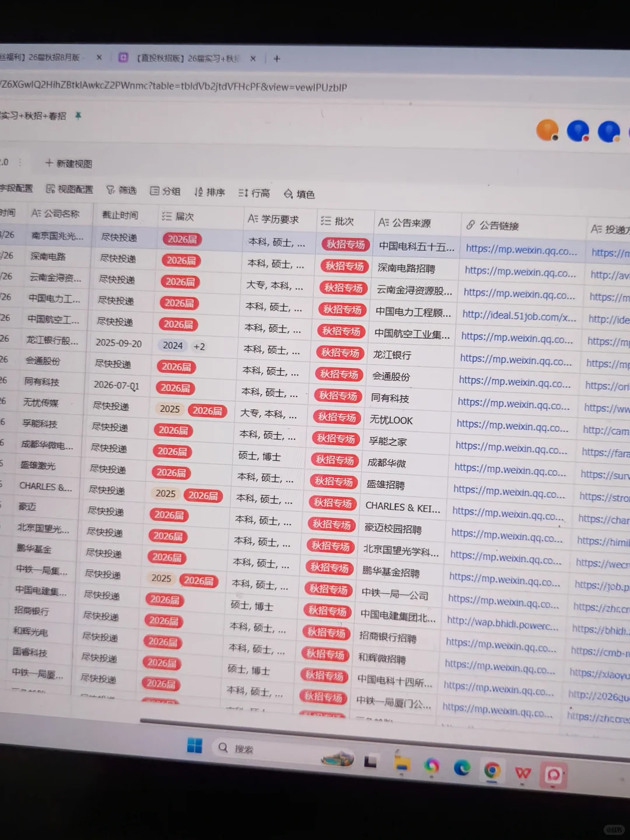The height and width of the screenshot is (840, 630).
Task: Close the 【直投秋招版】 browser tab
Action: coord(253,58)
